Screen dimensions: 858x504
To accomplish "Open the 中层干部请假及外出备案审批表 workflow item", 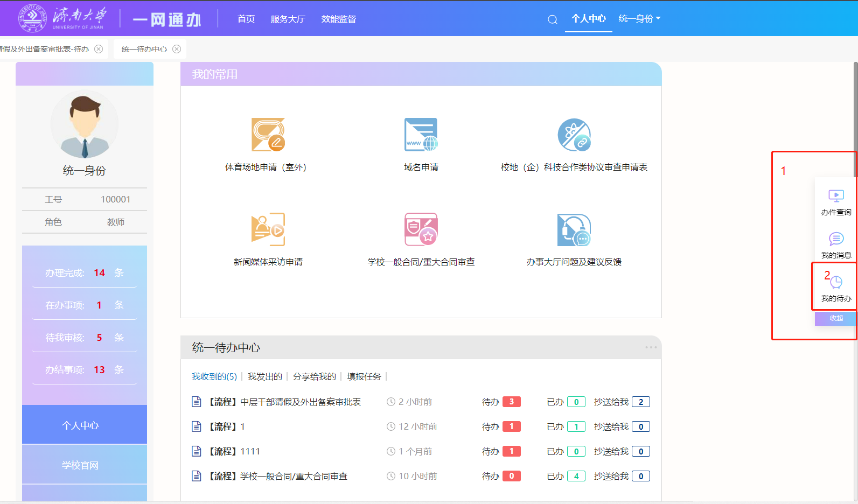I will coord(300,402).
